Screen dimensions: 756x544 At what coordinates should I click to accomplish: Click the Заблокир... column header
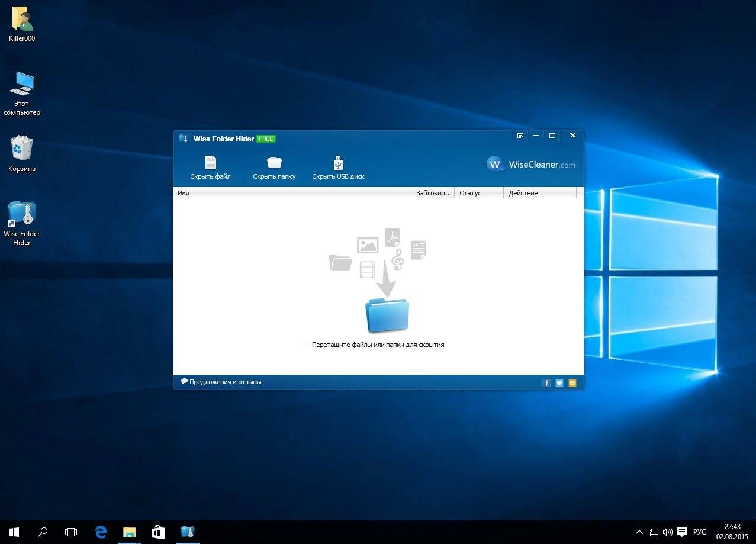click(x=433, y=193)
